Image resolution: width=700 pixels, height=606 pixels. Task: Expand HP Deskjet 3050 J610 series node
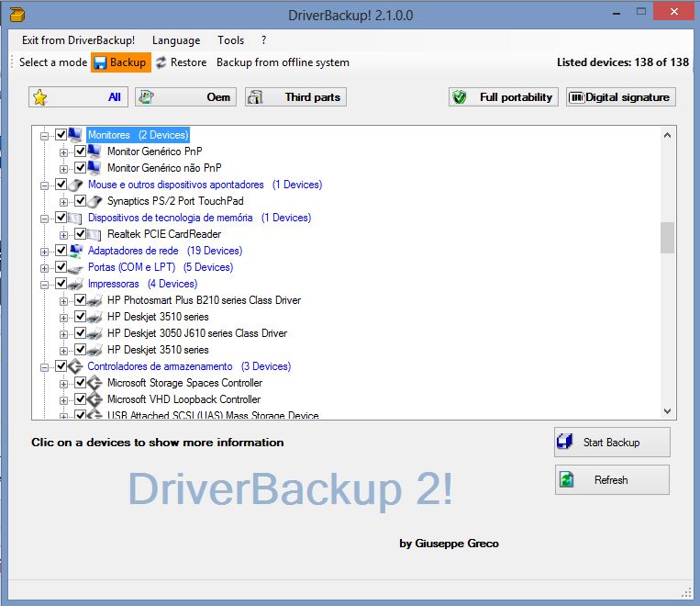click(x=64, y=335)
